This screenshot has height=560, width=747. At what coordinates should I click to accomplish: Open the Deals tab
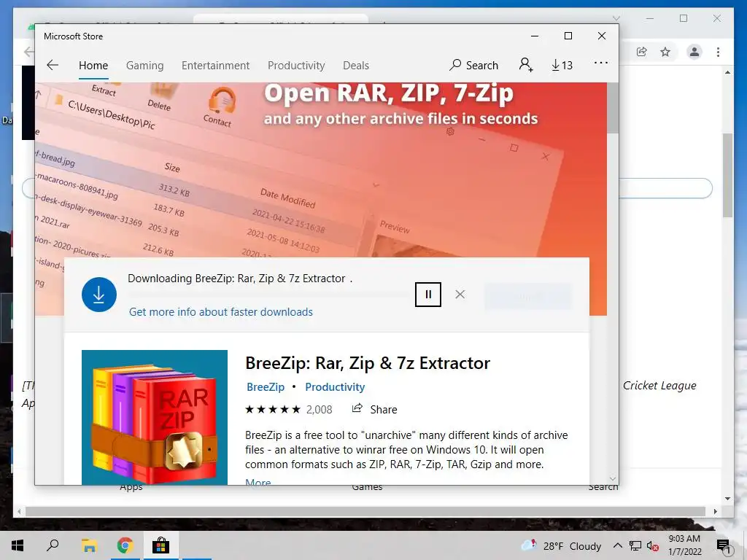click(x=356, y=65)
